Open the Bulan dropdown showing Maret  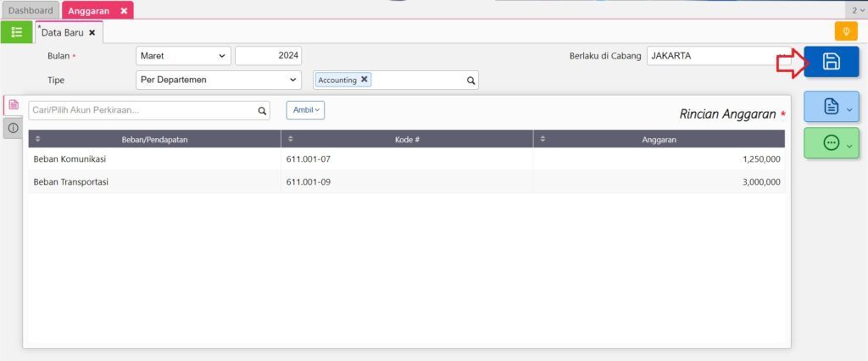click(x=183, y=56)
